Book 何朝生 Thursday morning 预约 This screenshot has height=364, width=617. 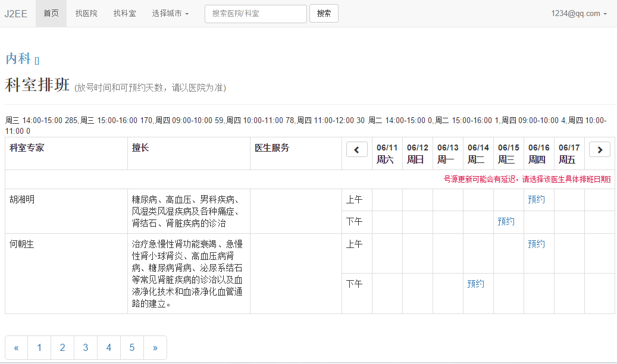536,244
